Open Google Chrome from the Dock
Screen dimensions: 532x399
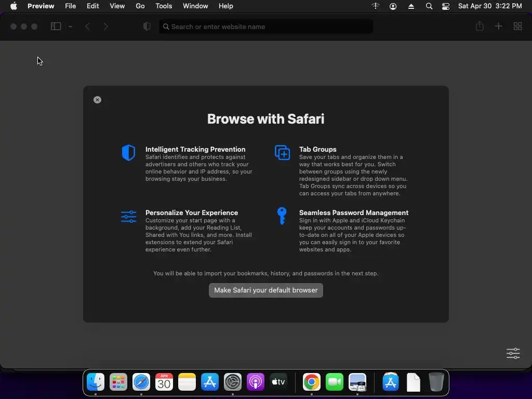pos(312,382)
